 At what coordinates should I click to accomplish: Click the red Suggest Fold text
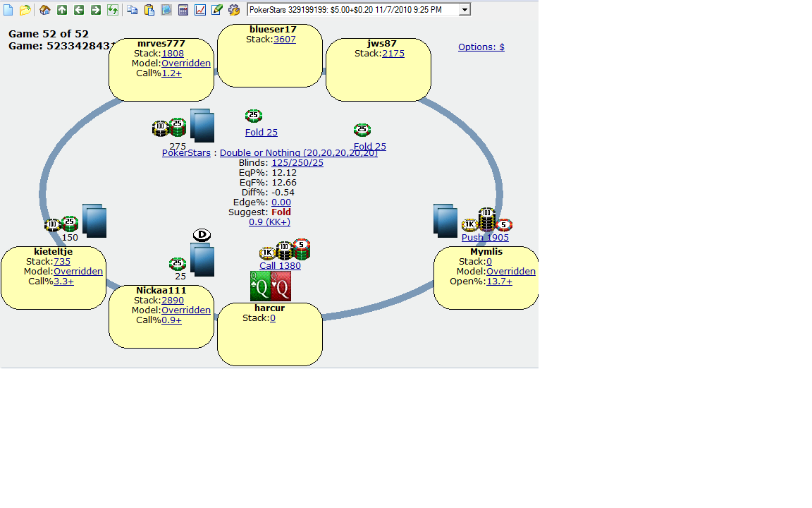click(281, 212)
